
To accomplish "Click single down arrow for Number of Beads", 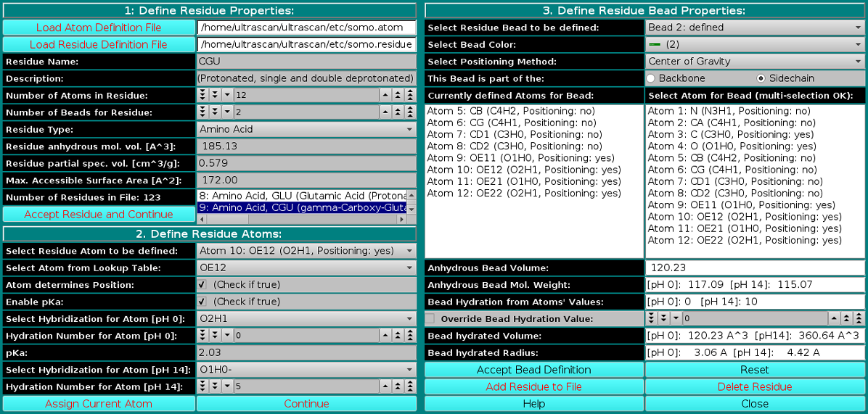I will (227, 112).
